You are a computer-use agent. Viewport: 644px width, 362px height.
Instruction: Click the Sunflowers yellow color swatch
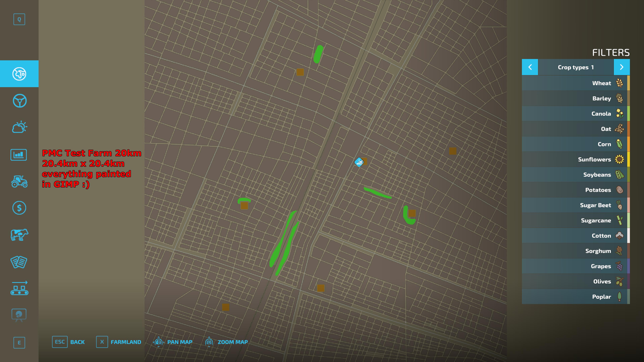629,159
